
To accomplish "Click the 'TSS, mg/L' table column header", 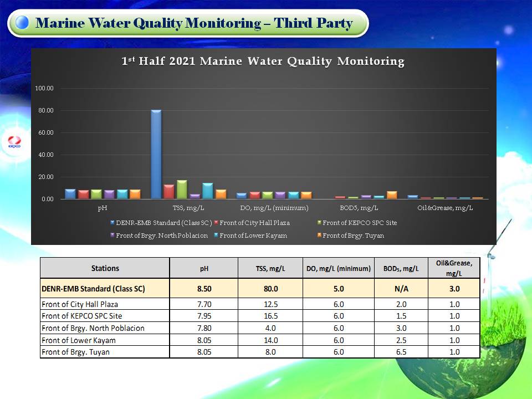I will [270, 269].
